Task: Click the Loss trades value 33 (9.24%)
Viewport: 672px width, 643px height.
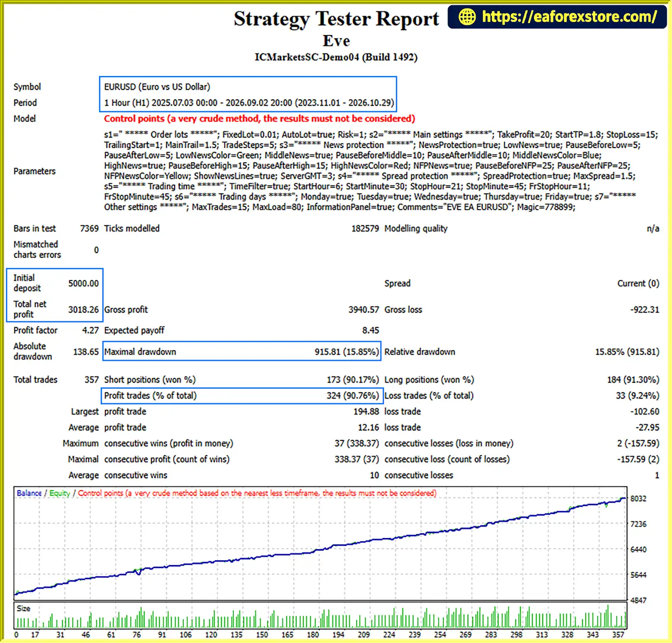Action: tap(637, 396)
